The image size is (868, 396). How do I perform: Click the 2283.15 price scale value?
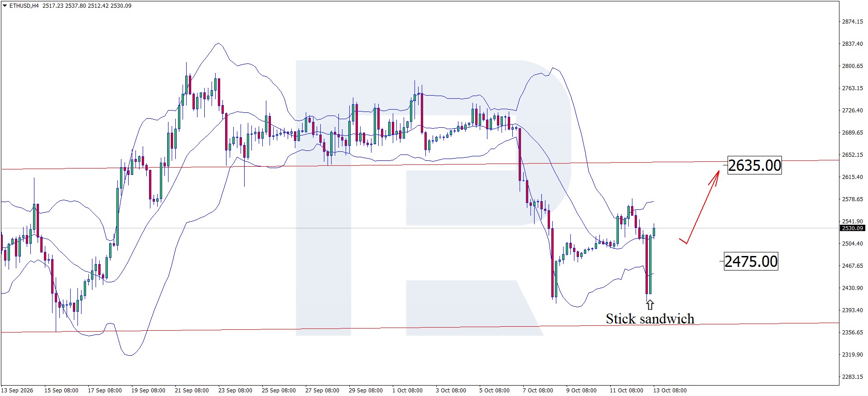pyautogui.click(x=852, y=377)
